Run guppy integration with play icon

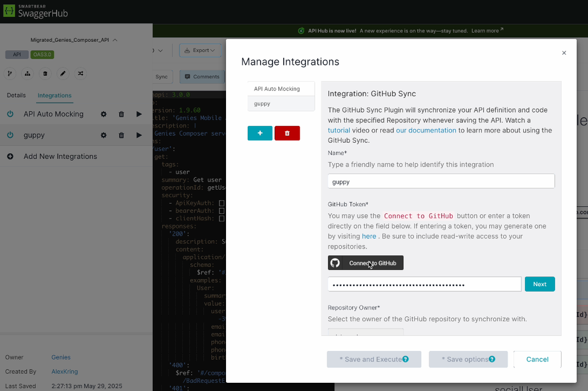[x=139, y=135]
